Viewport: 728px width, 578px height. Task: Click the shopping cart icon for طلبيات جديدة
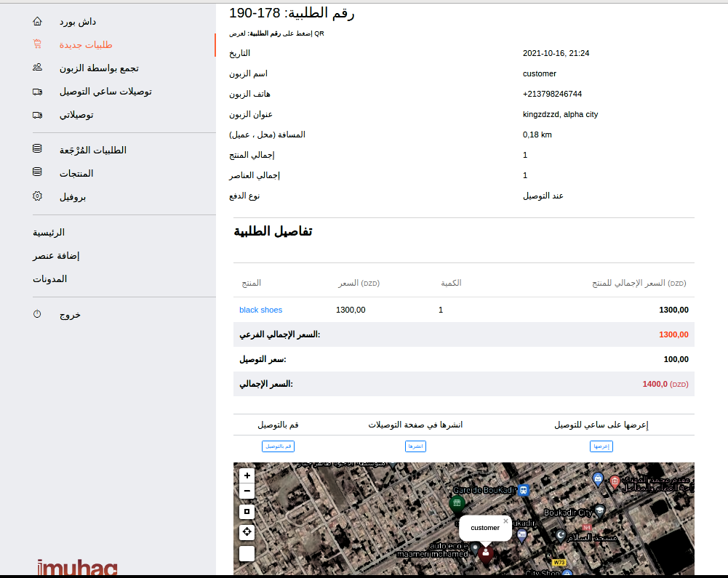point(37,44)
